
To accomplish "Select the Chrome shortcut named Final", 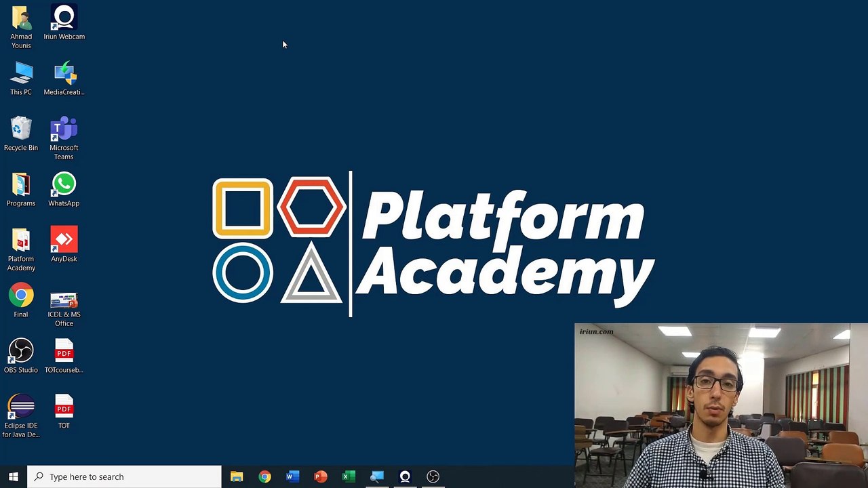I will tap(21, 301).
